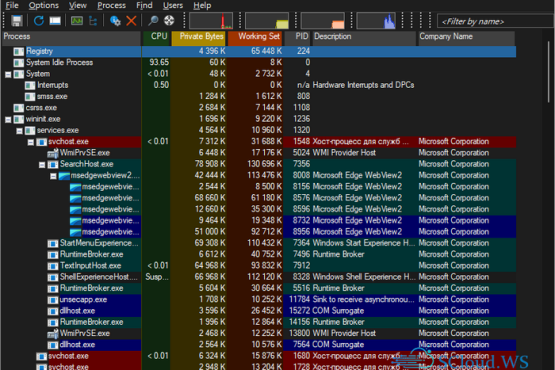Open the orange I/O history mini graph
This screenshot has width=555, height=370.
coord(322,21)
